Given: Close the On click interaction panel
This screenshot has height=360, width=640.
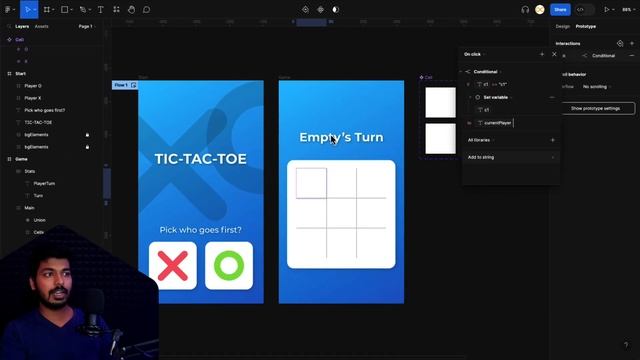Looking at the screenshot, I should click(554, 54).
